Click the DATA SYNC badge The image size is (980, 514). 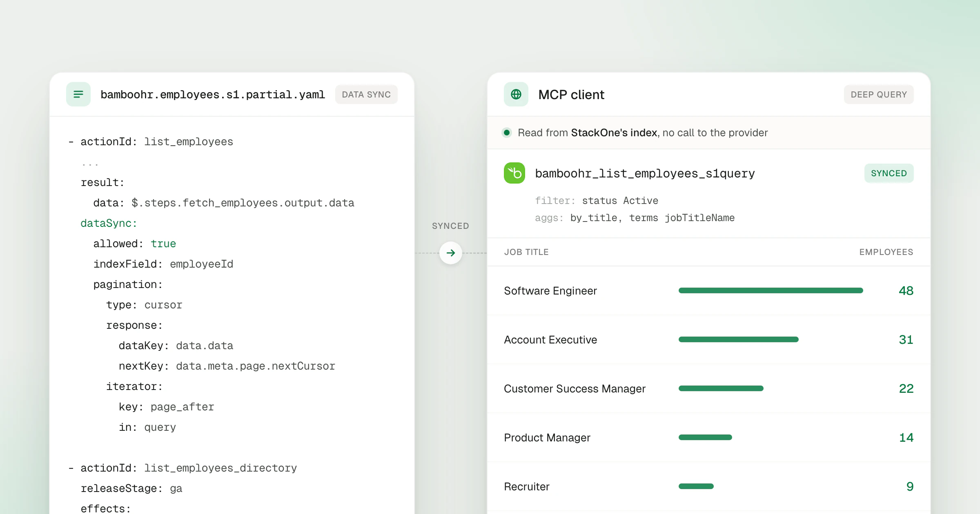tap(366, 94)
